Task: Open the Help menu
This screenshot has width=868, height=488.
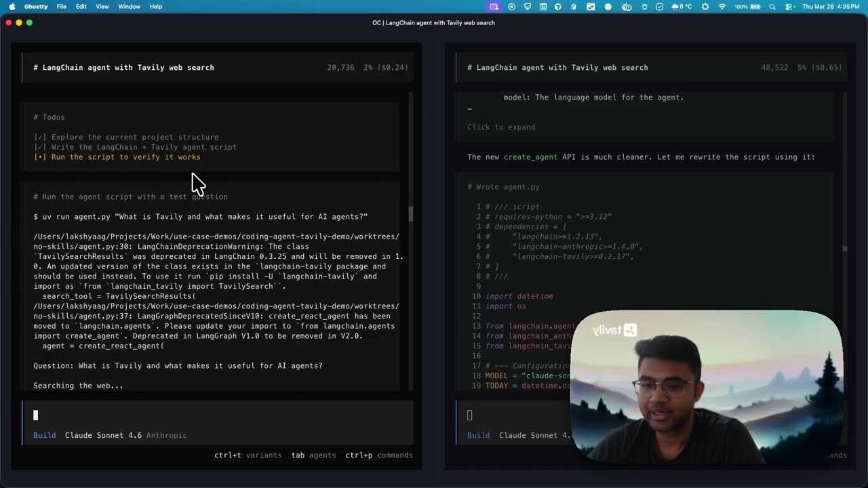Action: 155,6
